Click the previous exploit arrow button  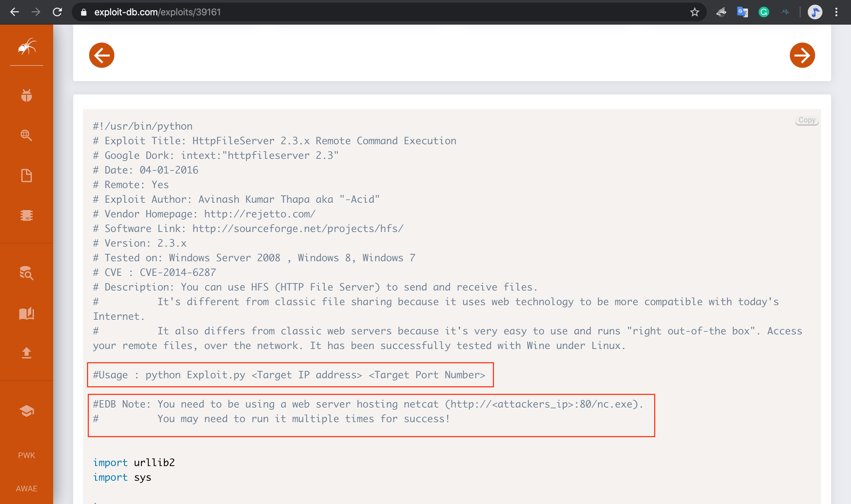(101, 55)
